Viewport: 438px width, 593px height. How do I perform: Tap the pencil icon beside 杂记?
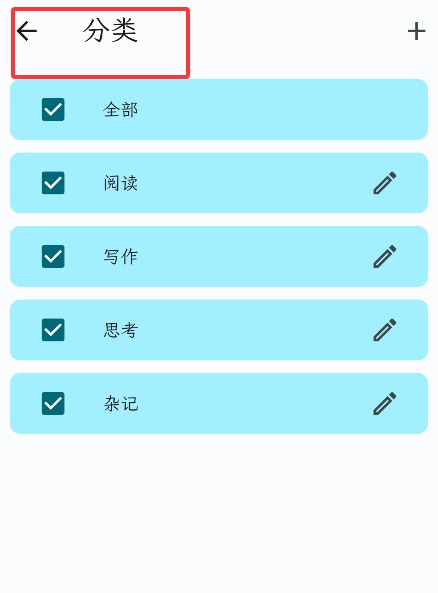[385, 403]
